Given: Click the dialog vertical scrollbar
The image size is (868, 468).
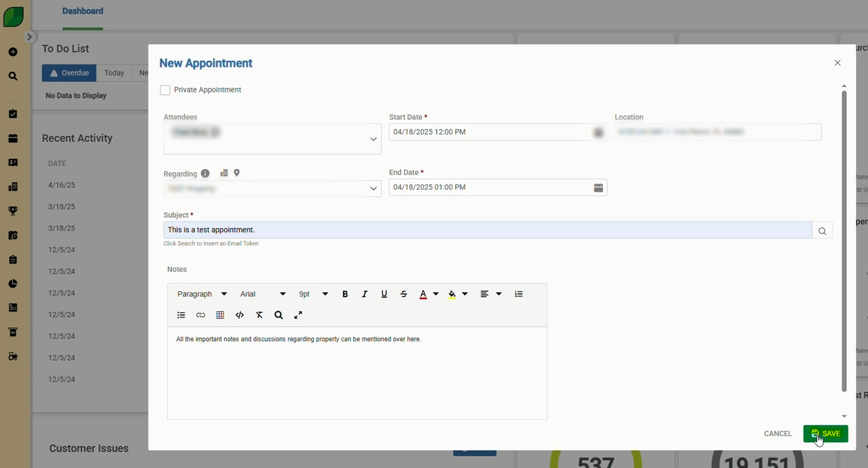Looking at the screenshot, I should pos(844,241).
